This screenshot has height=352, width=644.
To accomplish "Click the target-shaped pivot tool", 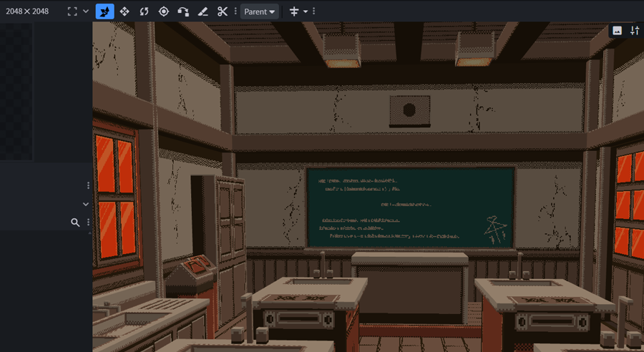I will (x=164, y=11).
